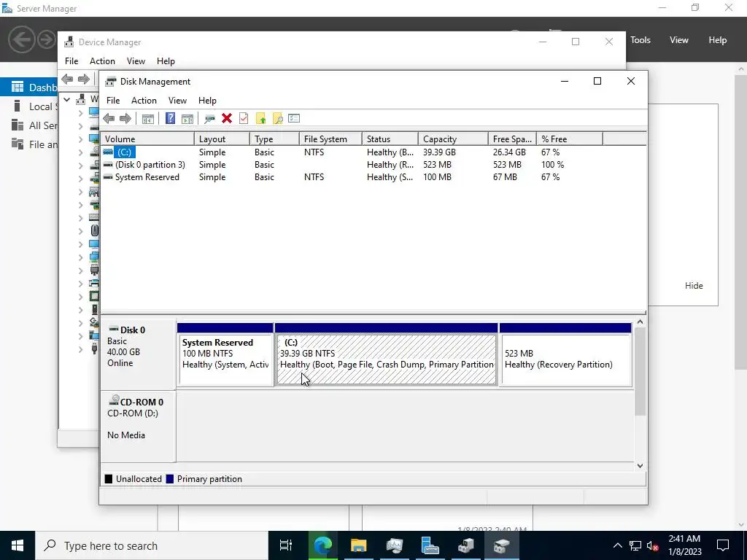Click the red X Delete icon

(x=227, y=119)
